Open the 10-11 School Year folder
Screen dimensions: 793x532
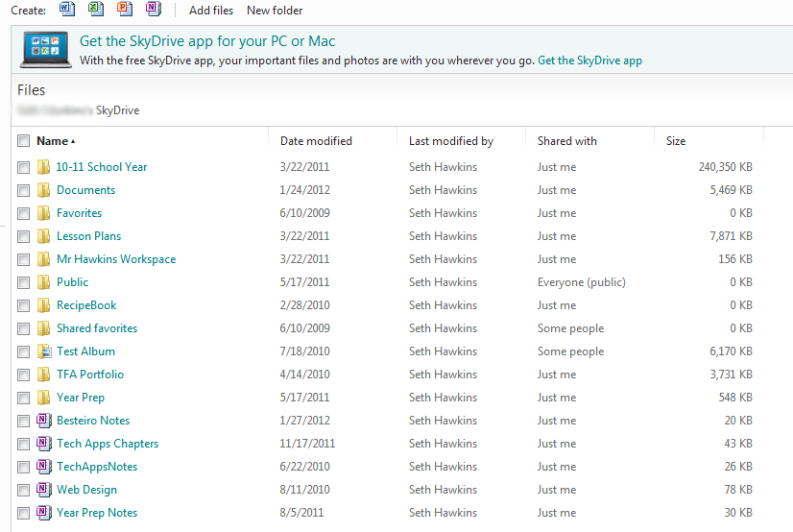[x=102, y=167]
